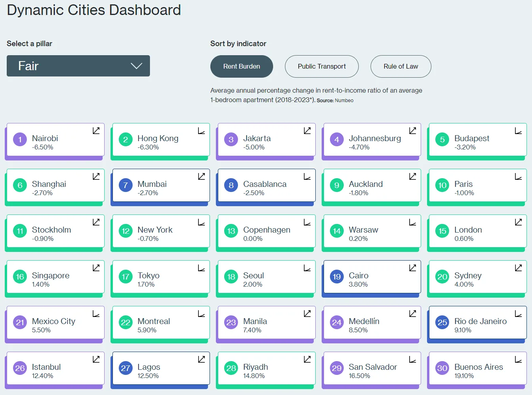Click the "14.80%" value under Riyadh
Viewport: 532px width, 395px height.
[254, 376]
